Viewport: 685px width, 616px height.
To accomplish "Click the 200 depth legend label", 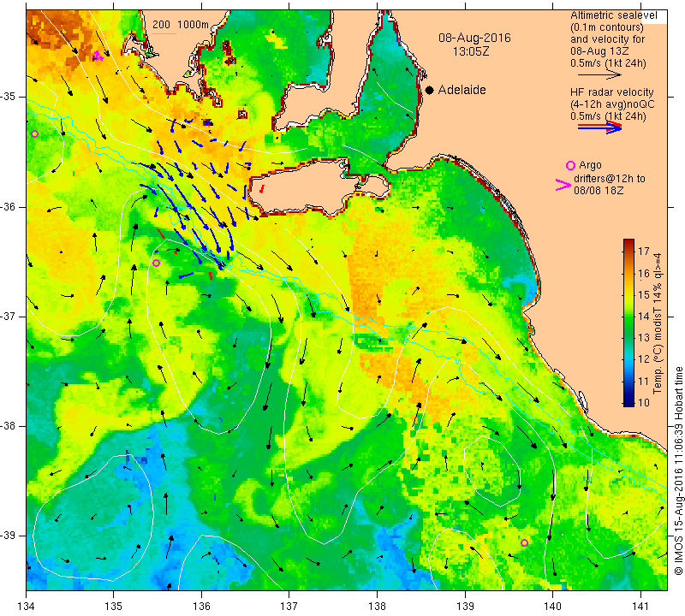I will [x=161, y=25].
